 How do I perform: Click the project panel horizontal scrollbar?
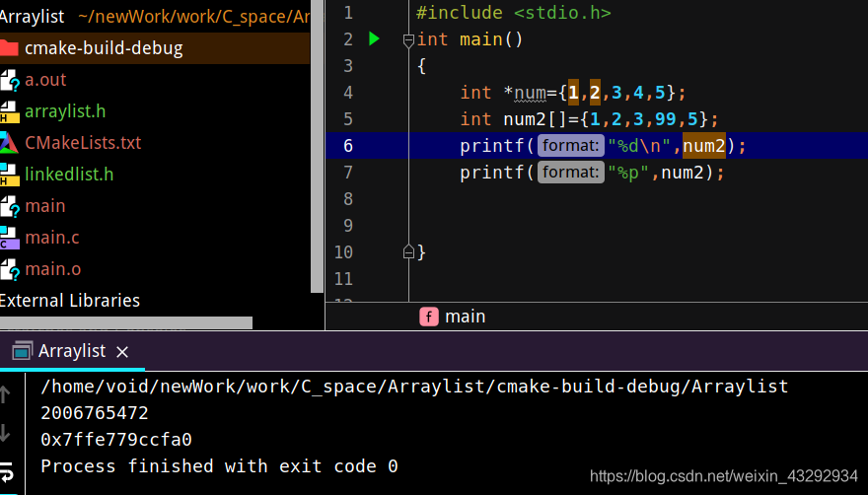(126, 322)
